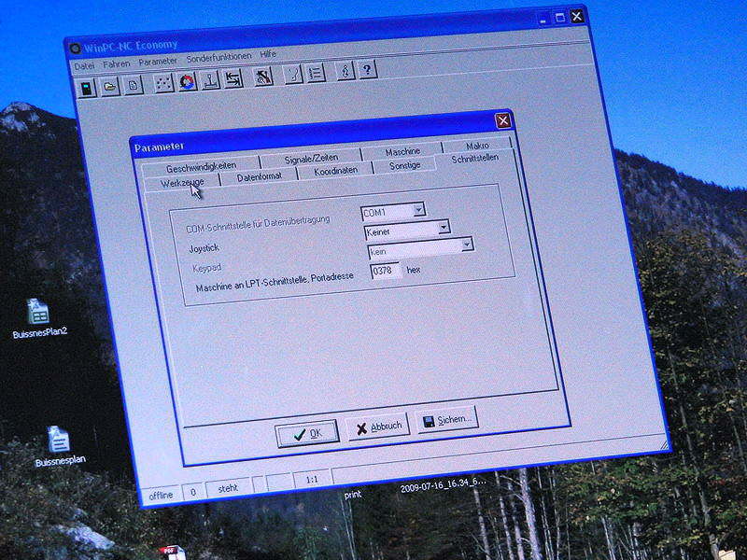Viewport: 747px width, 560px height.
Task: Click the checklist toolbar icon
Action: click(x=316, y=74)
